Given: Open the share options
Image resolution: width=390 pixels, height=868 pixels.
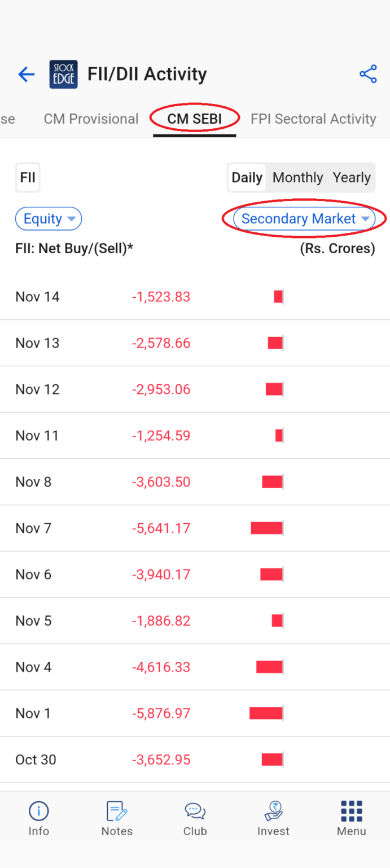Looking at the screenshot, I should coord(368,73).
